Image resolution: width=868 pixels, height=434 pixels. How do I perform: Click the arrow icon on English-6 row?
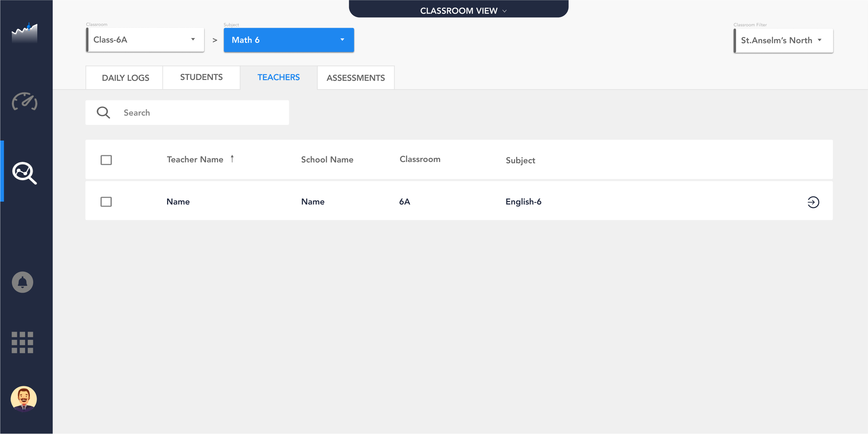pyautogui.click(x=813, y=202)
